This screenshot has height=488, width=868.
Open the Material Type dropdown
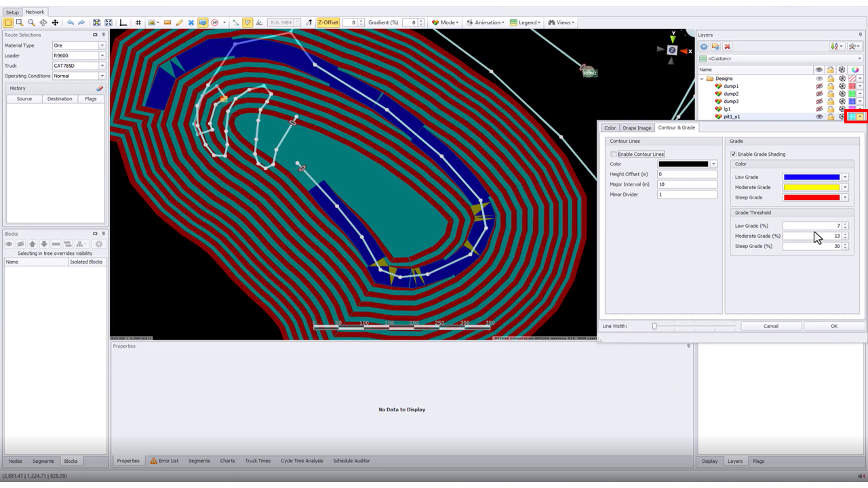(x=102, y=45)
